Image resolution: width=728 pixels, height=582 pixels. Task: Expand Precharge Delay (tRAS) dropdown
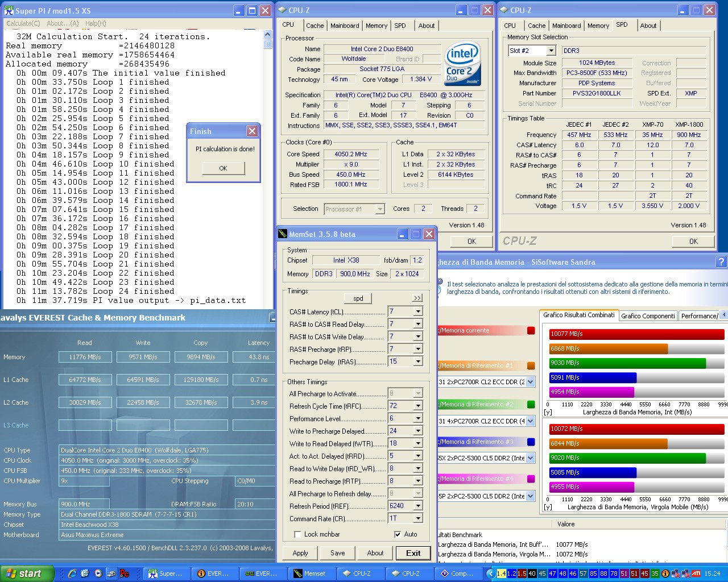coord(418,361)
